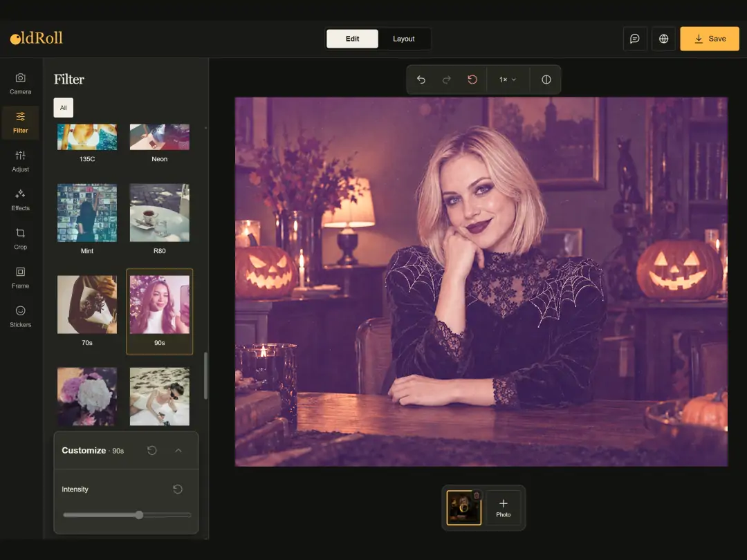Delete photo using trash icon on thumbnail
Viewport: 747px width, 560px height.
tap(477, 495)
